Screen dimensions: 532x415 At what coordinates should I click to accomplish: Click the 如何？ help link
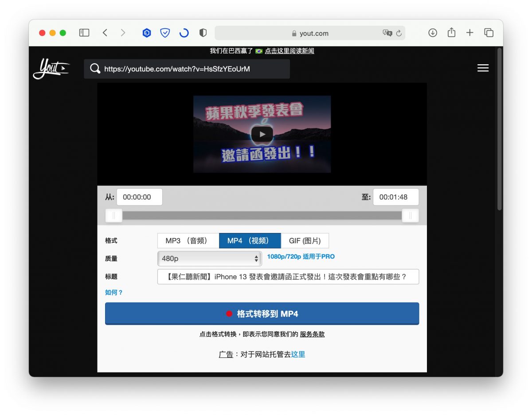114,293
